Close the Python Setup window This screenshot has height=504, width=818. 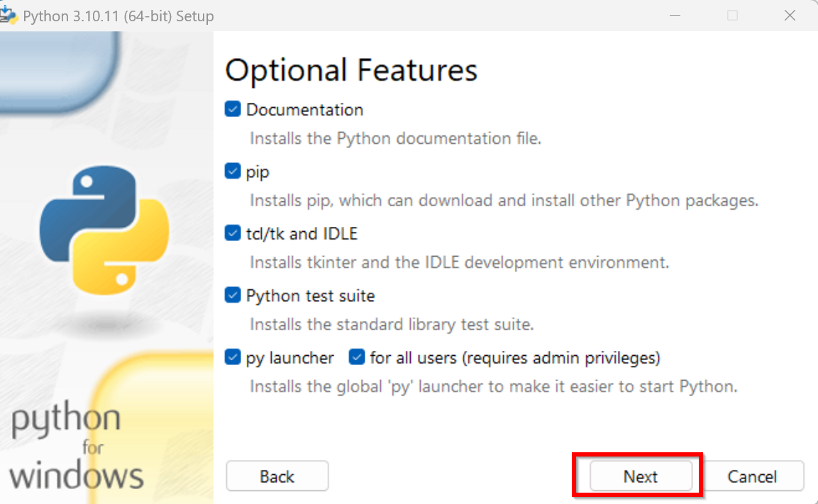790,16
